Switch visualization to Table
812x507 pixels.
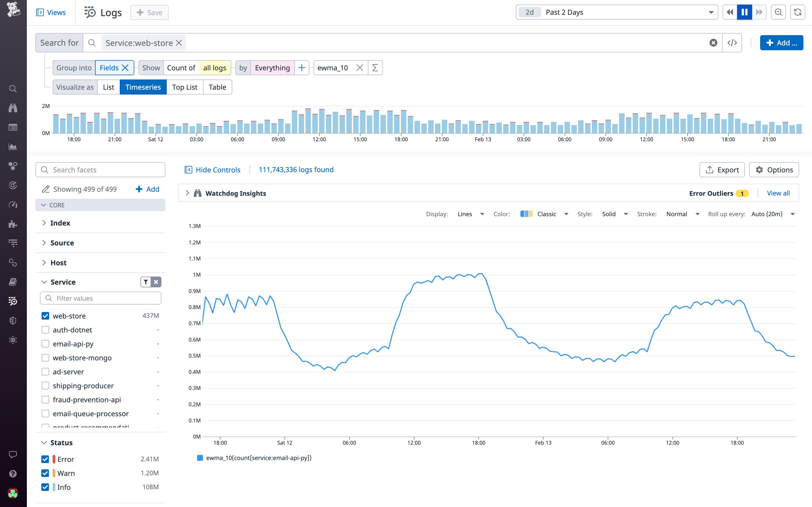217,87
